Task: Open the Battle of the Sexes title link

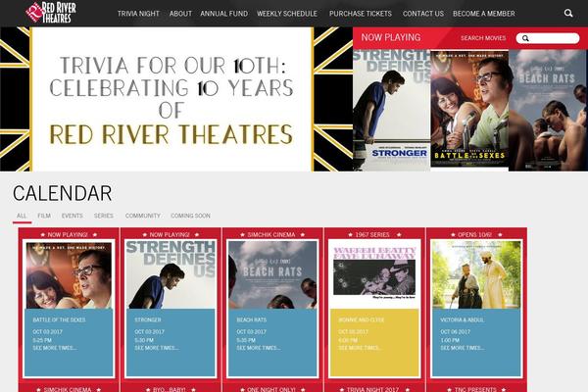Action: click(59, 320)
